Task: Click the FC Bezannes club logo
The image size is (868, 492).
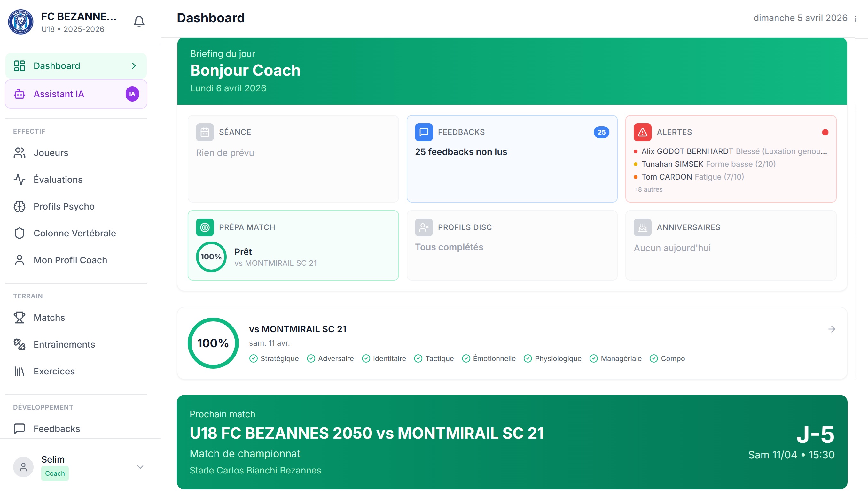Action: [21, 22]
